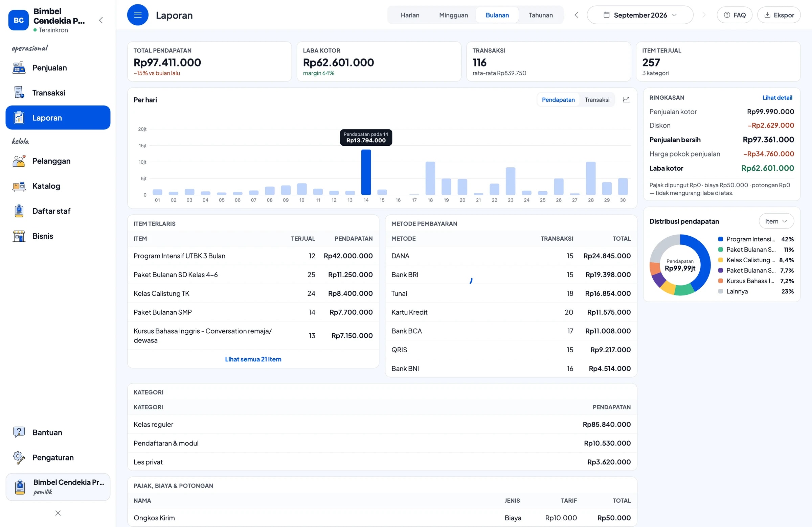Viewport: 812px width, 527px height.
Task: Select the Harian period tab
Action: pos(410,15)
